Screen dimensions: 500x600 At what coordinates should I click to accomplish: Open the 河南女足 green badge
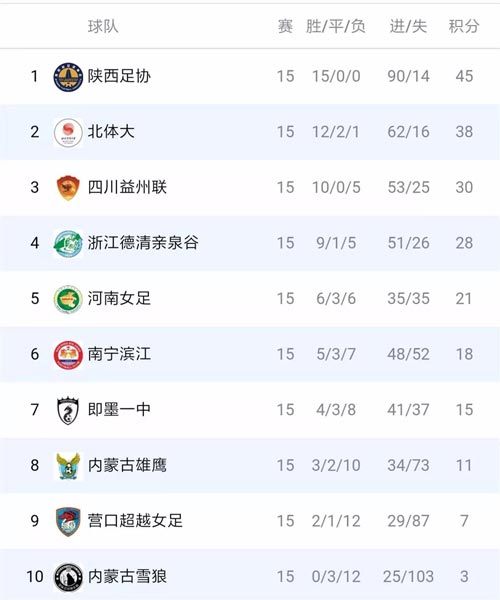pyautogui.click(x=68, y=299)
